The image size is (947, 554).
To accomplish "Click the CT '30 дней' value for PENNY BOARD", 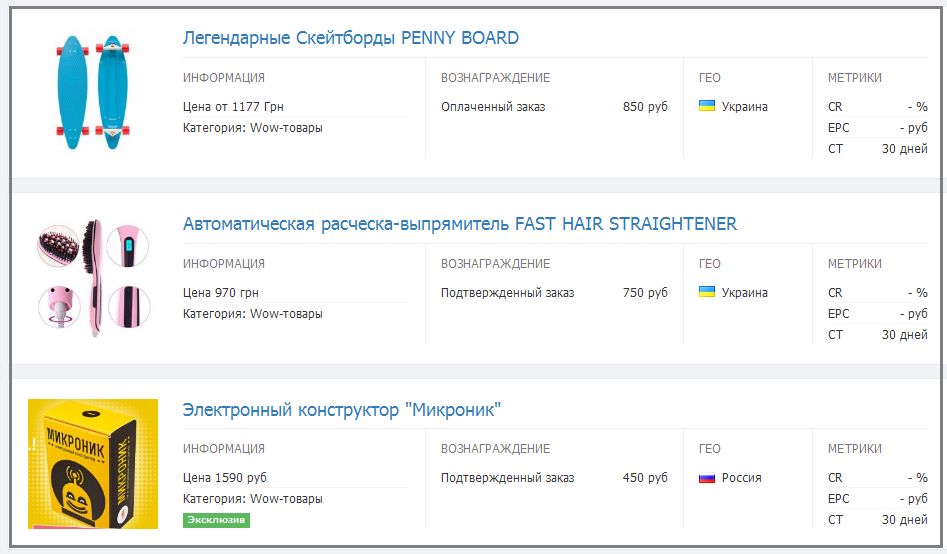I will 904,149.
